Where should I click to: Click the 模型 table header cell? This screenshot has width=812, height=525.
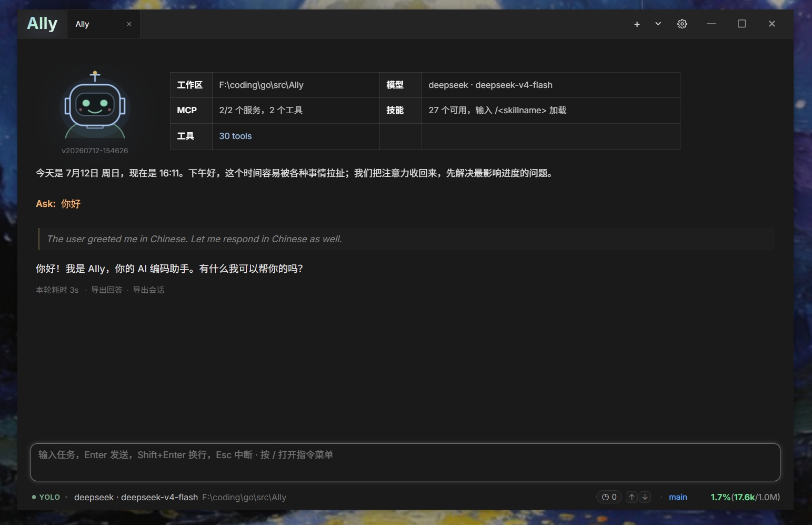(400, 85)
